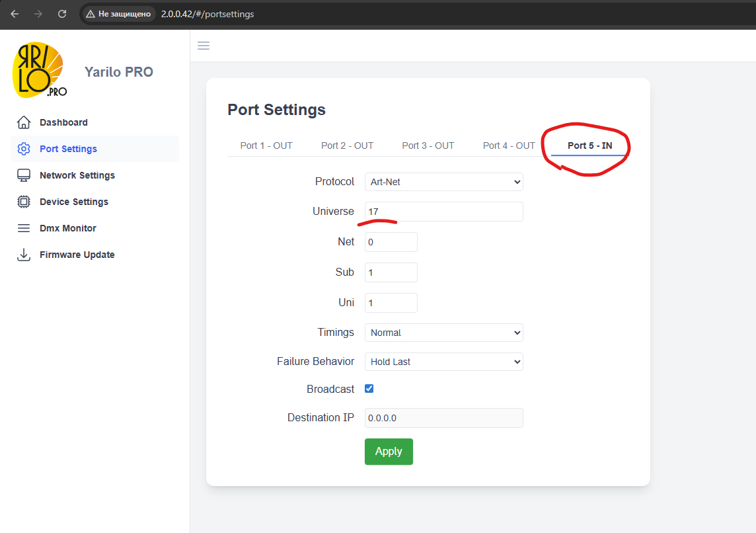Click the Yarilo PRO logo
Image resolution: width=756 pixels, height=533 pixels.
[40, 70]
